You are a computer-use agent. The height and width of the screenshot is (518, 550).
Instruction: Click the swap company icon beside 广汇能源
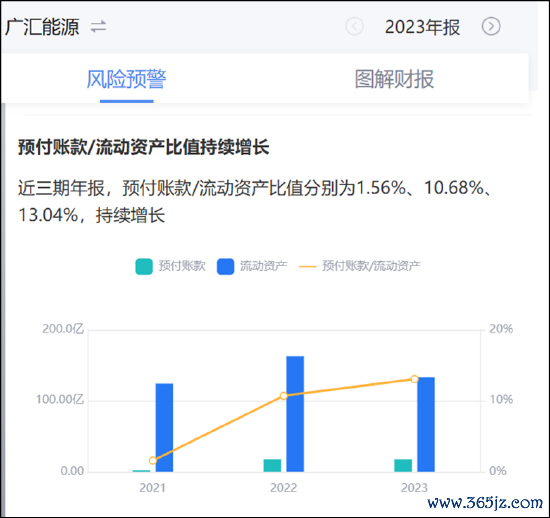98,27
